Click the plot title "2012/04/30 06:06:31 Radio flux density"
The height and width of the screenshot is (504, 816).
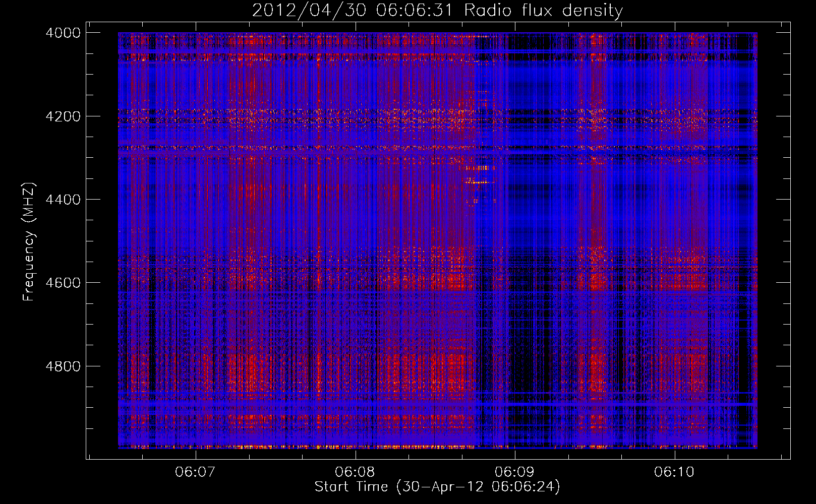[437, 11]
